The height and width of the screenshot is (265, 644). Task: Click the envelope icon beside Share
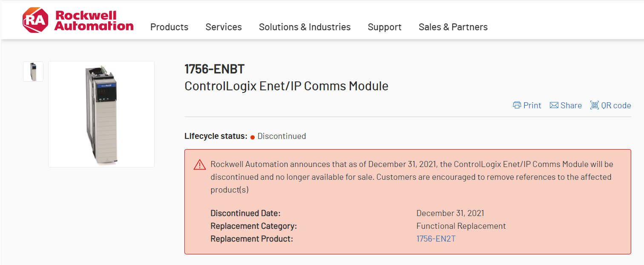tap(554, 105)
